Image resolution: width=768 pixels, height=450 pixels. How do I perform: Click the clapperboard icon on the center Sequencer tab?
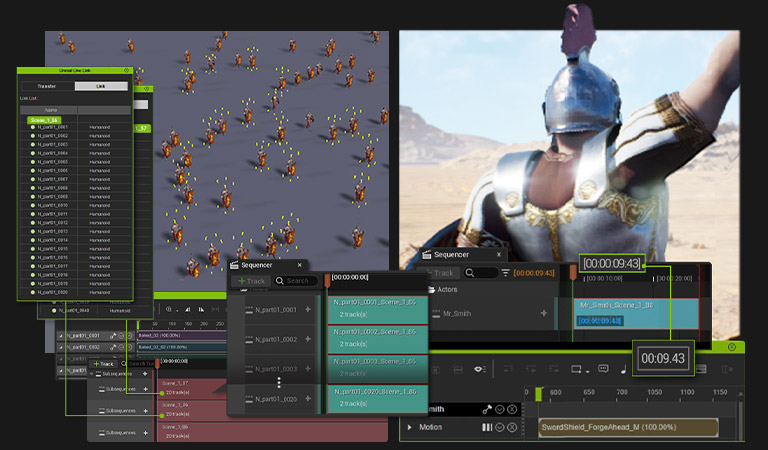pos(236,265)
